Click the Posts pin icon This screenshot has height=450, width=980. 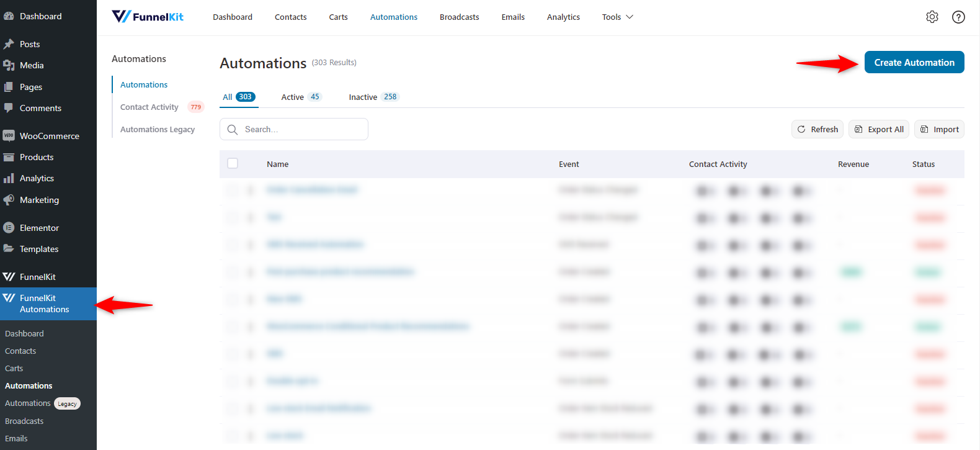(x=9, y=44)
